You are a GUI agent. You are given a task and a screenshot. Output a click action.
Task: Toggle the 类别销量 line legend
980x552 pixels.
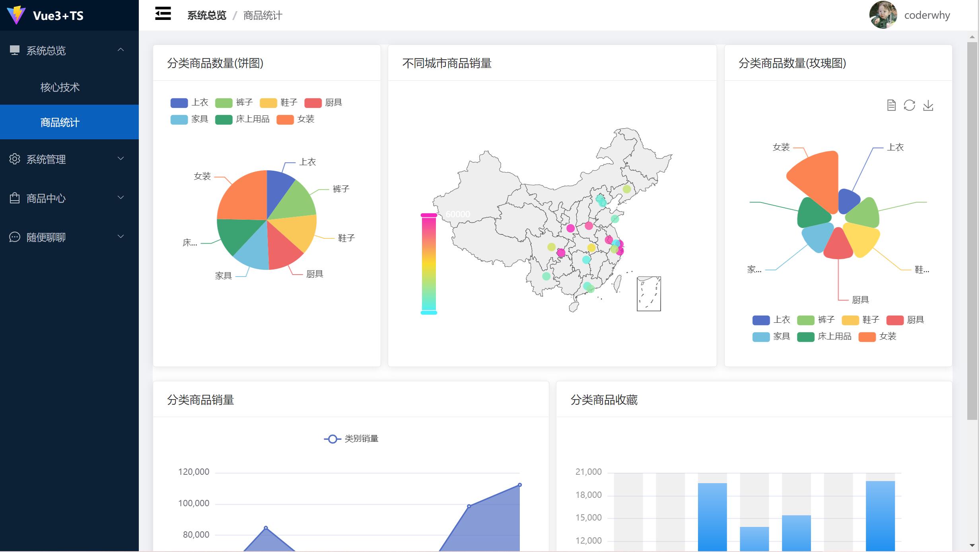pos(332,439)
